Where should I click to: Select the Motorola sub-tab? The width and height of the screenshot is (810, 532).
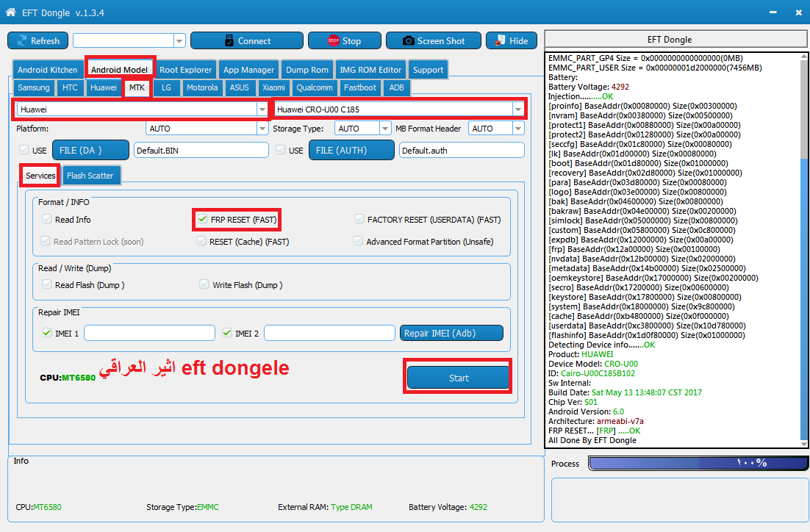tap(202, 87)
